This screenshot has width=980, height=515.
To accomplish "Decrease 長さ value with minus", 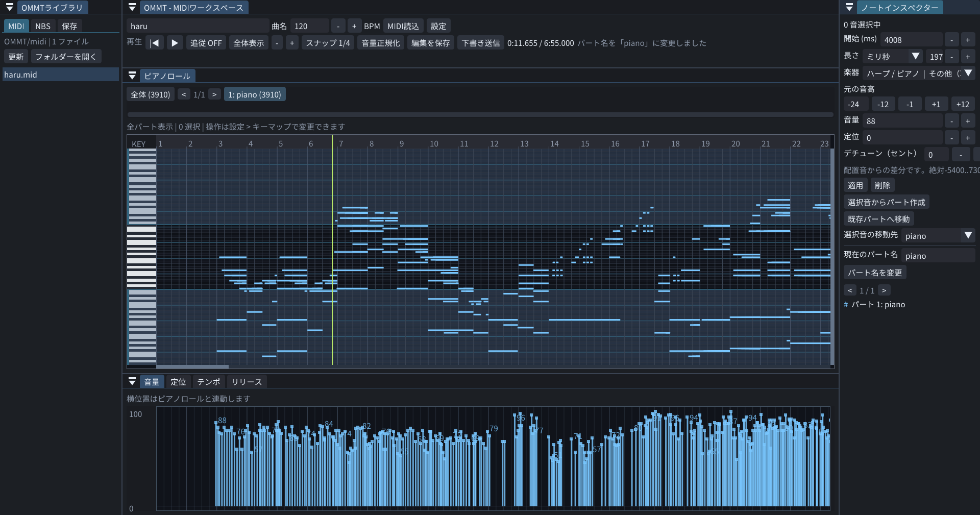I will click(951, 57).
